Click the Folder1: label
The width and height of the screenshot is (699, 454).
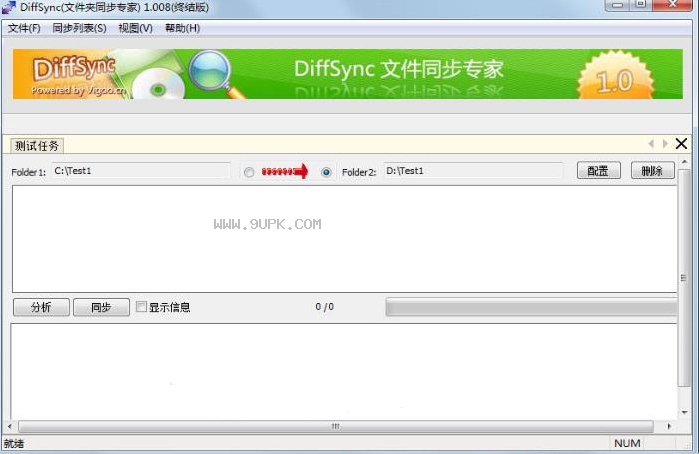click(29, 172)
